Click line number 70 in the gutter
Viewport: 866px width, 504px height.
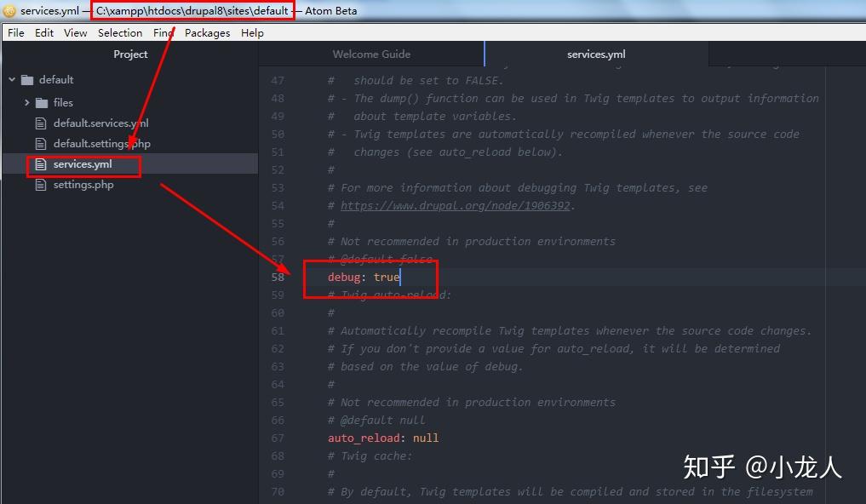(x=278, y=491)
